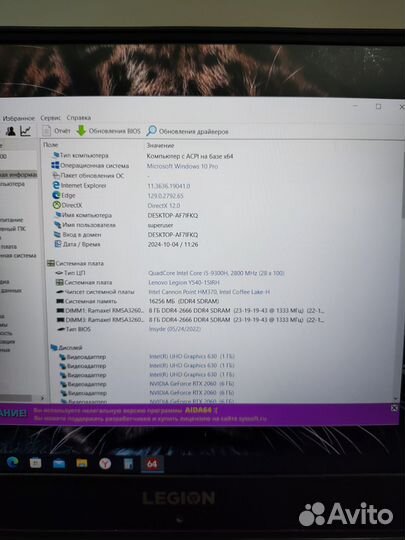Open the AIDA64 taskbar icon
Viewport: 405px width, 540px height.
click(x=152, y=464)
